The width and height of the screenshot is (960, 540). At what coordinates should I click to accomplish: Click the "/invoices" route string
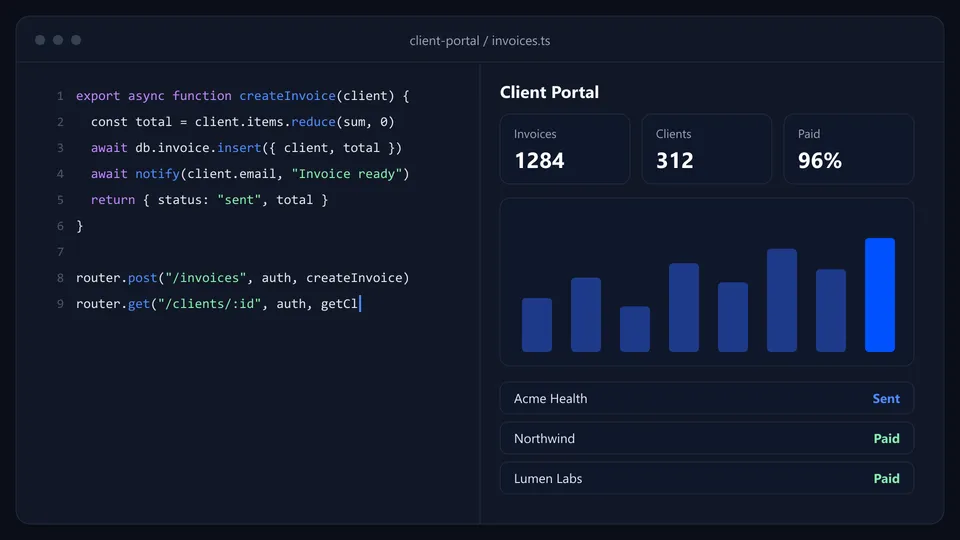pos(206,277)
